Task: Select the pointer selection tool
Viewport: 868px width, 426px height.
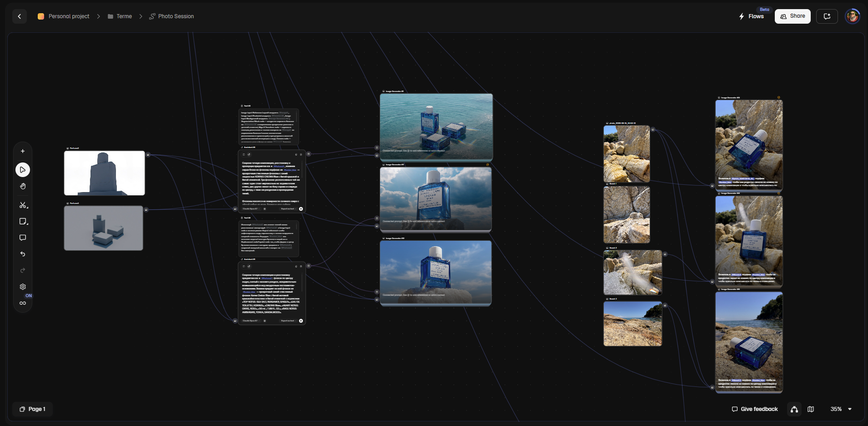Action: tap(23, 170)
